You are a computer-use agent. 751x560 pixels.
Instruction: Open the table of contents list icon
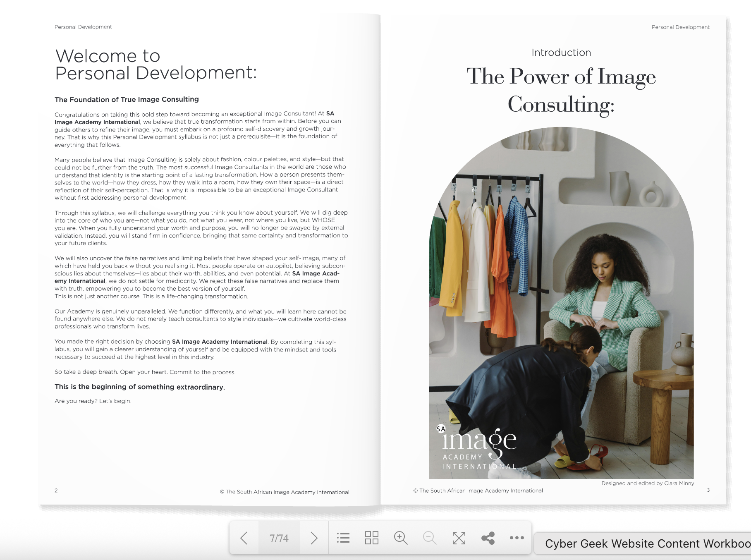343,538
